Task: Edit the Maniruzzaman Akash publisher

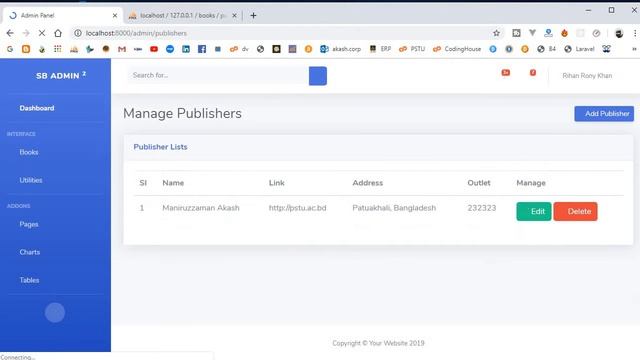Action: pyautogui.click(x=533, y=211)
